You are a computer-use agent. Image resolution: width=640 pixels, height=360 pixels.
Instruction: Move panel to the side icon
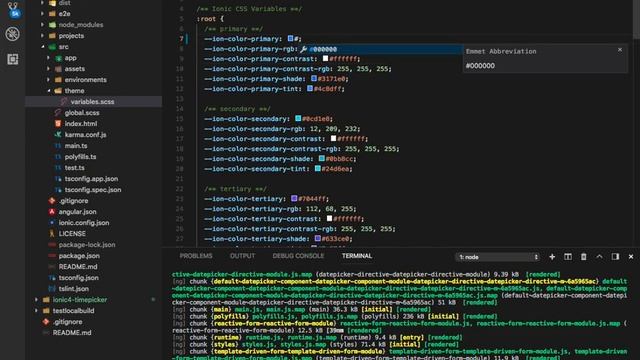[x=615, y=257]
